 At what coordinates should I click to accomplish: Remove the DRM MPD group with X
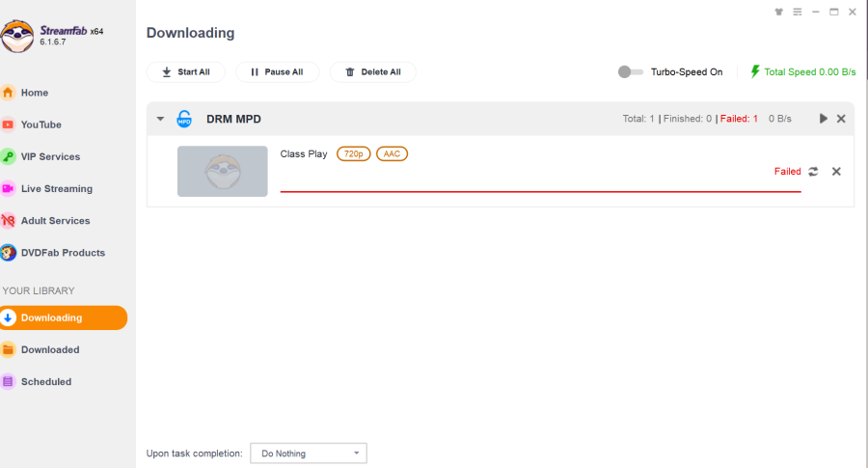[x=841, y=119]
